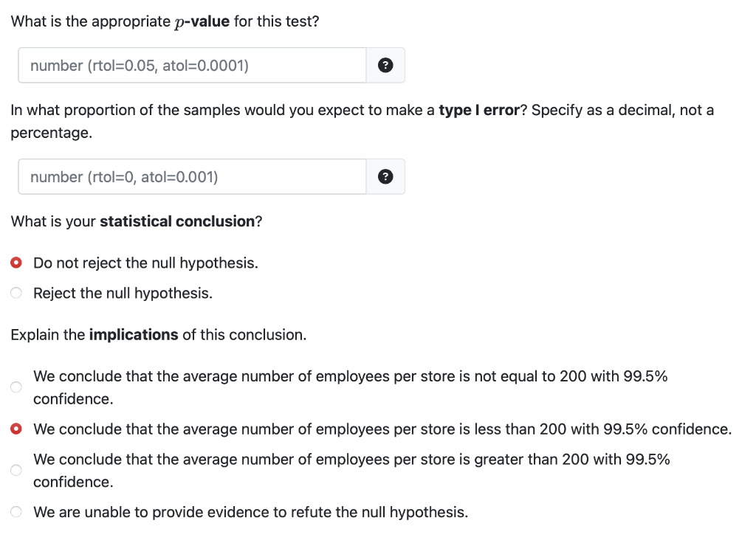Viewport: 756px width, 557px height.
Task: Click the help icon beside p-value field
Action: pyautogui.click(x=385, y=66)
